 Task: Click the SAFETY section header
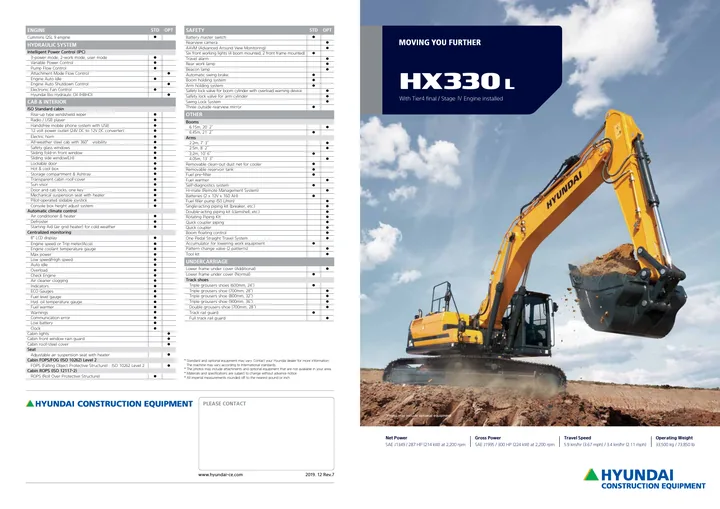coord(259,30)
